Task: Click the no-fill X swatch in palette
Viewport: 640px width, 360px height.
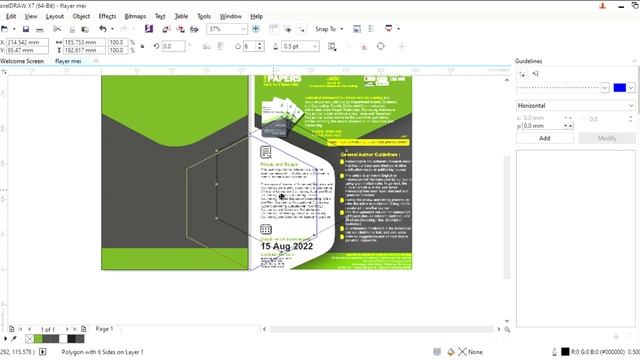Action: [29, 338]
